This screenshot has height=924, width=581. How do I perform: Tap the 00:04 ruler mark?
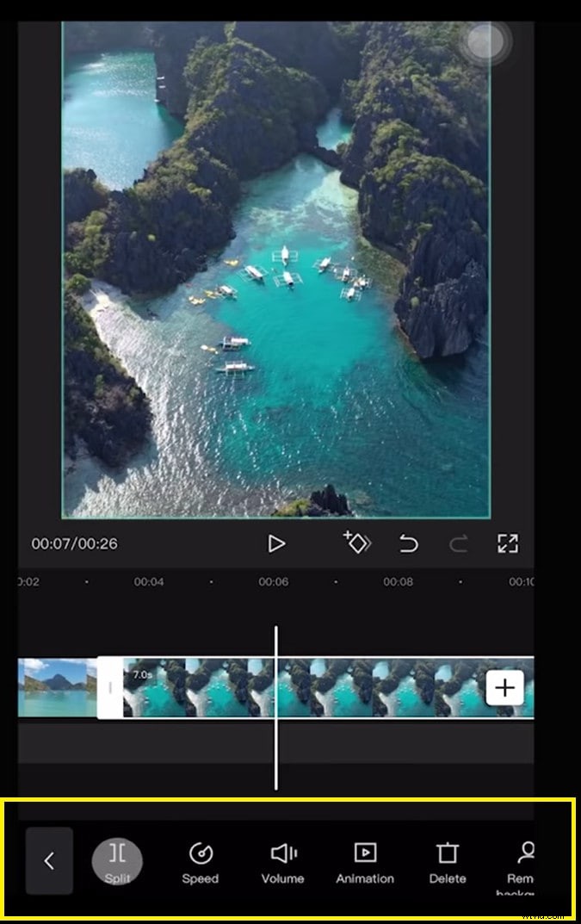coord(149,581)
